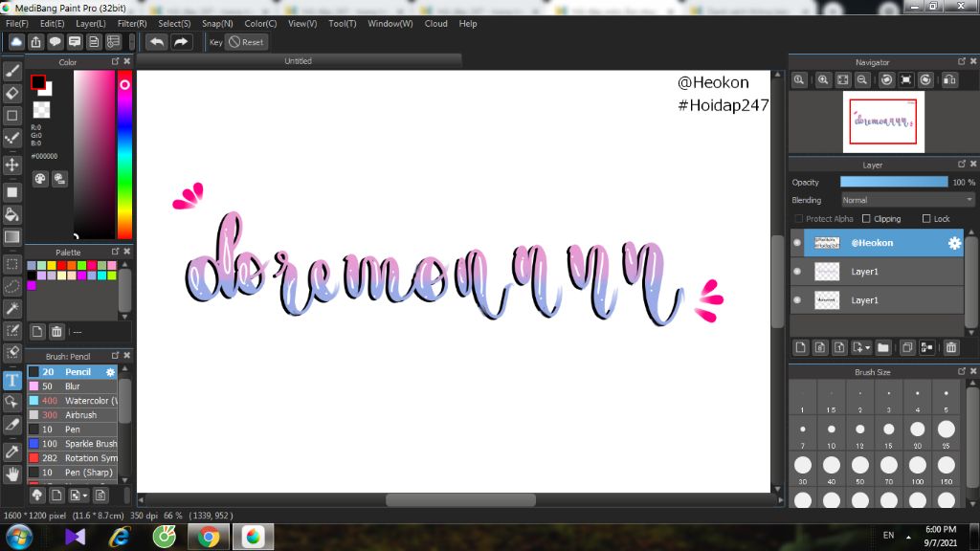Choose the Airbrush brush
980x551 pixels.
click(x=73, y=415)
